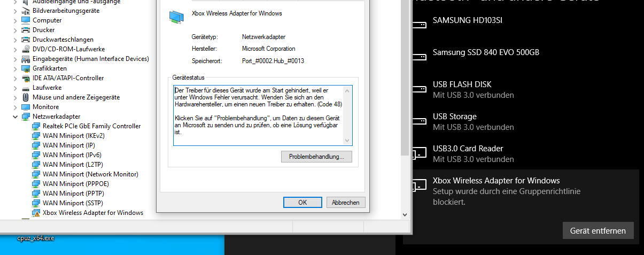Click the status box scroll down arrow

tap(348, 141)
